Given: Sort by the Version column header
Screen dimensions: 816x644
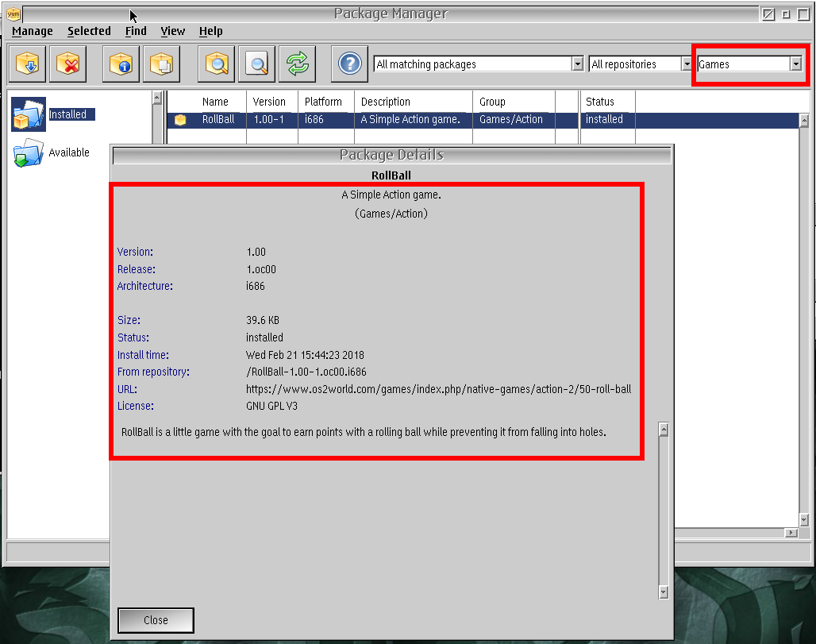Looking at the screenshot, I should [x=269, y=102].
